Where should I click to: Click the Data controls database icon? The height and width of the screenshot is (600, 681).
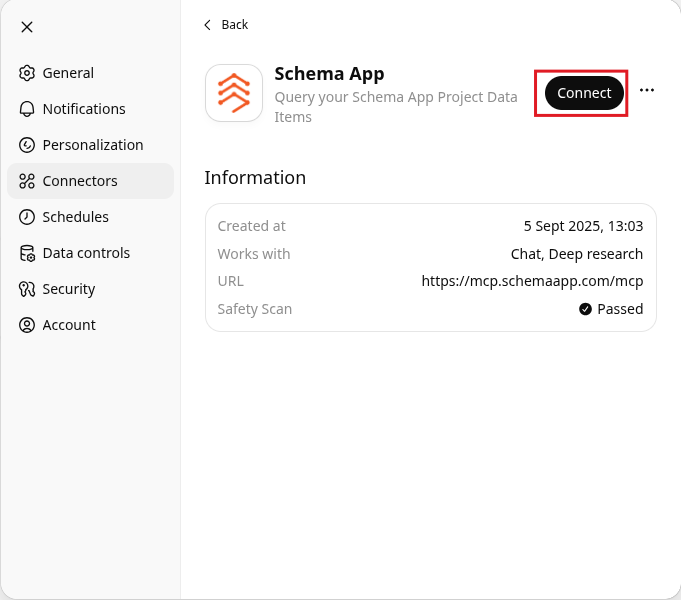27,253
